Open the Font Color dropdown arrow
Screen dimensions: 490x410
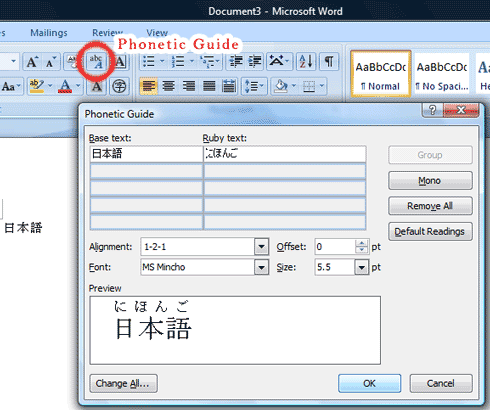(x=78, y=86)
